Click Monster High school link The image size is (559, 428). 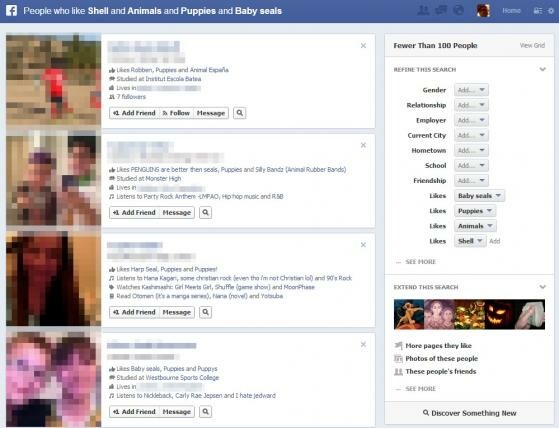coord(163,179)
